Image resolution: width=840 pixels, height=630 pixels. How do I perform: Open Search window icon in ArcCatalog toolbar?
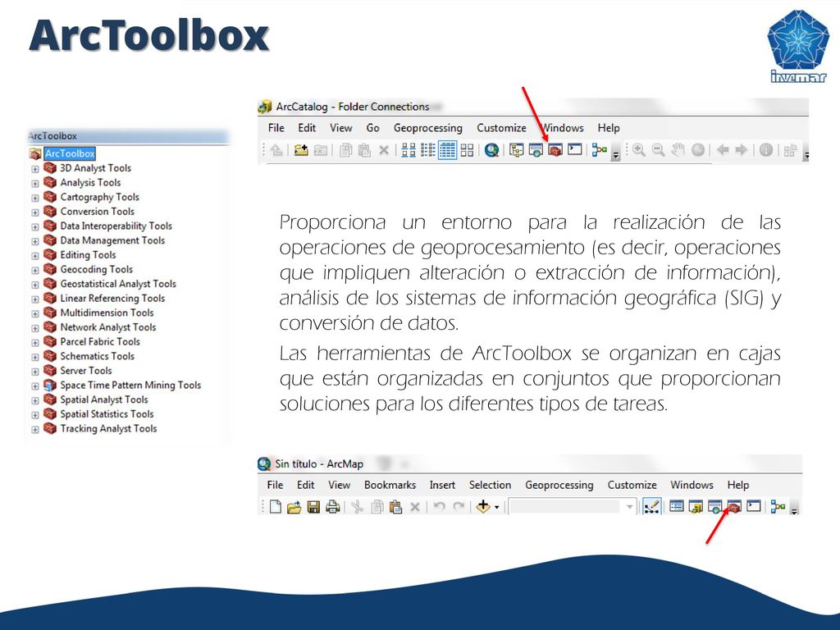(536, 150)
